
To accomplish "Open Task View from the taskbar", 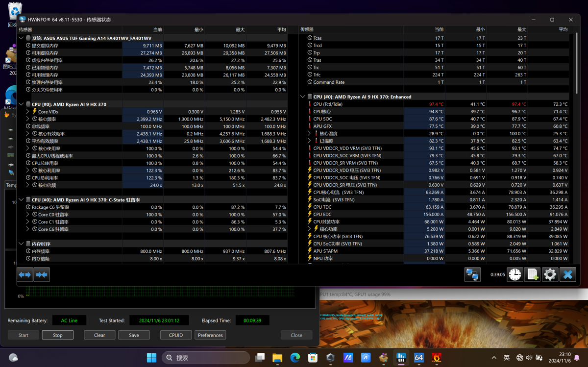I will tap(260, 358).
